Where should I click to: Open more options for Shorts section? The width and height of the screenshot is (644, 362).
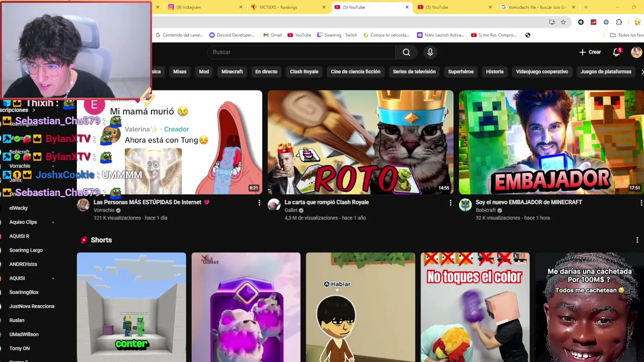pyautogui.click(x=637, y=240)
